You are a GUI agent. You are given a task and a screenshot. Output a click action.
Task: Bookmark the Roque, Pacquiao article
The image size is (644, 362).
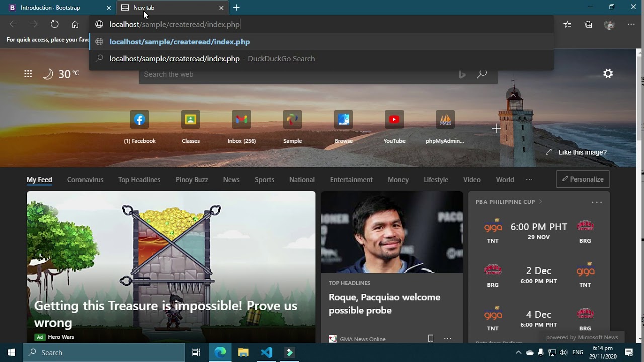[431, 339]
